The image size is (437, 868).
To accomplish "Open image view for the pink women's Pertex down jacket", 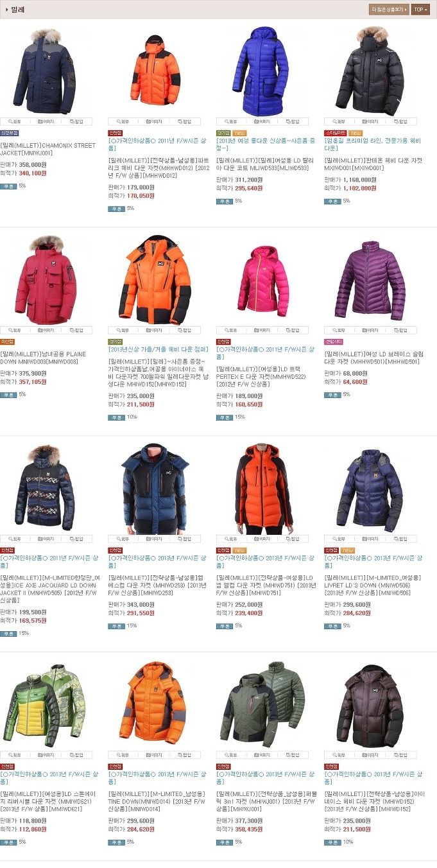I will click(x=262, y=330).
